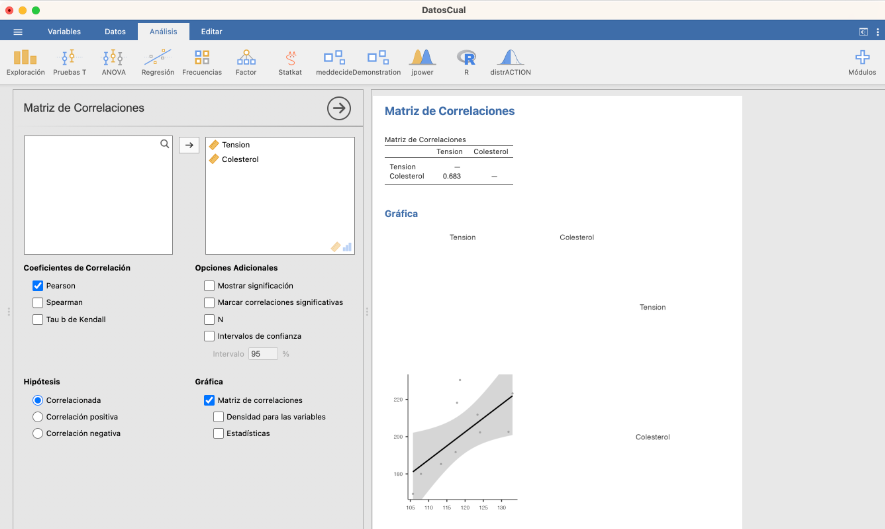Click the Gráfica results heading
This screenshot has width=885, height=529.
[401, 213]
